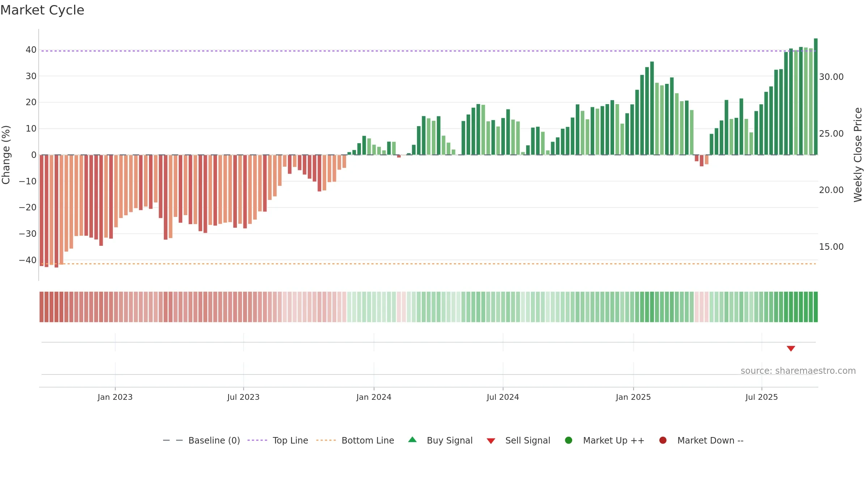Click the Jan 2024 axis label
Viewport: 868px width, 488px height.
click(374, 397)
